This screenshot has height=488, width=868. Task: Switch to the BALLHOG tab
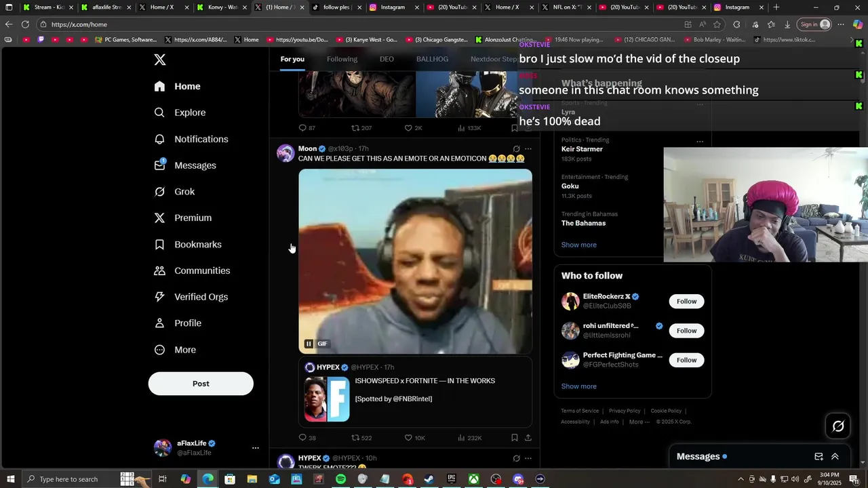click(x=432, y=59)
